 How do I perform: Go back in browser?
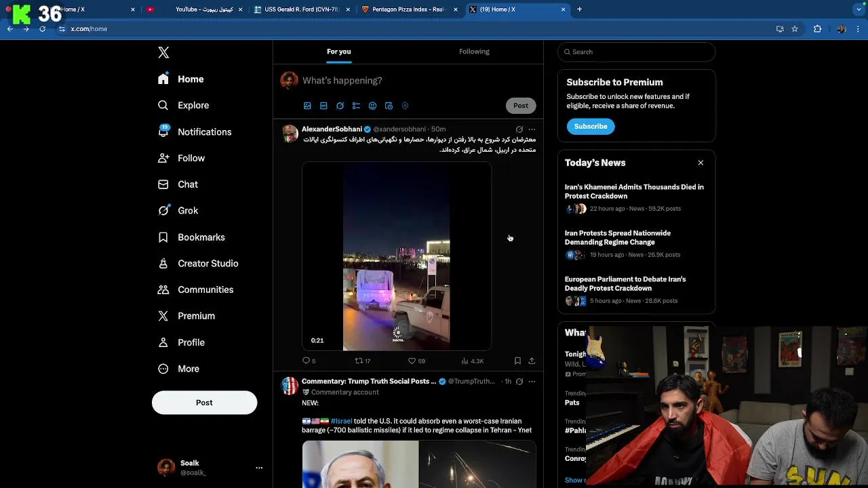point(10,29)
